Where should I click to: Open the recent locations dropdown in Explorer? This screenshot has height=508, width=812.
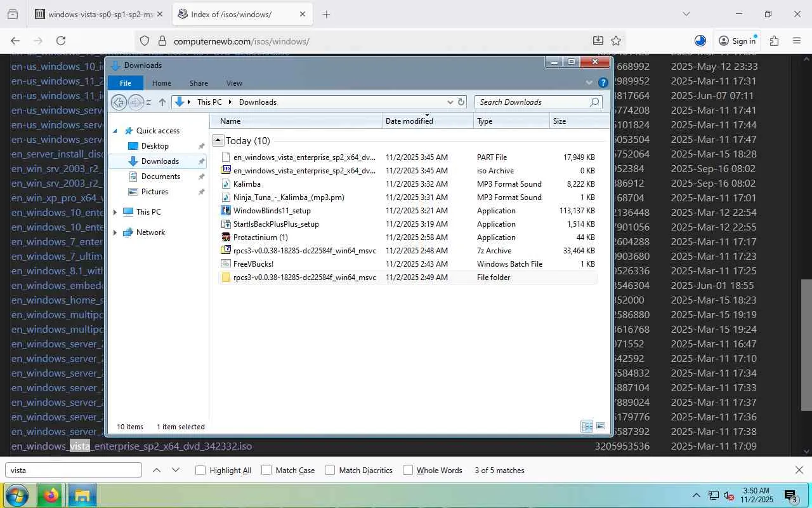[x=148, y=102]
